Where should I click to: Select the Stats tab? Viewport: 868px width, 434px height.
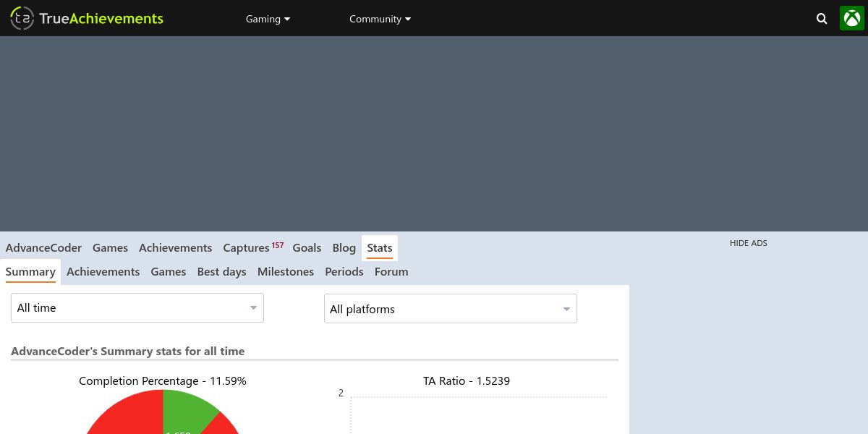coord(380,248)
